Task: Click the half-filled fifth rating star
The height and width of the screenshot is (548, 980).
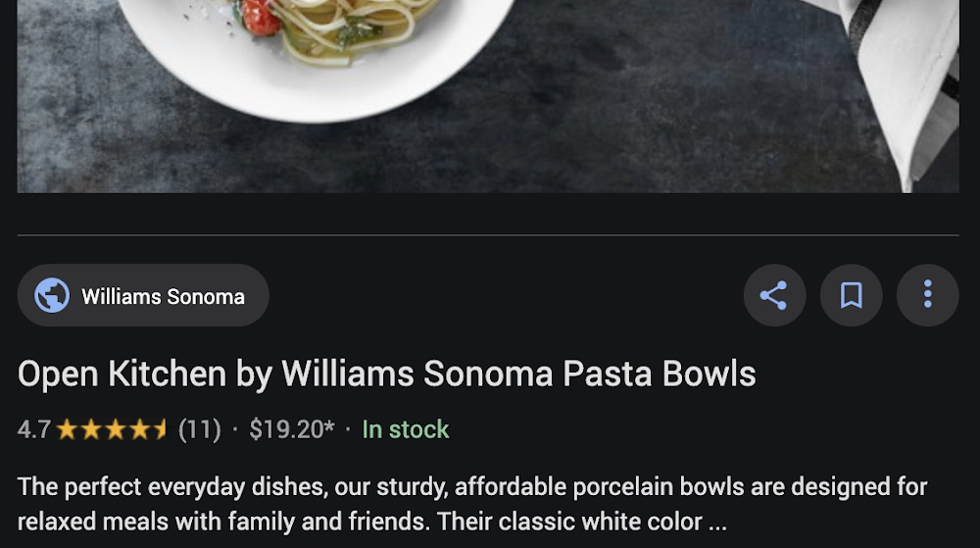Action: 160,429
